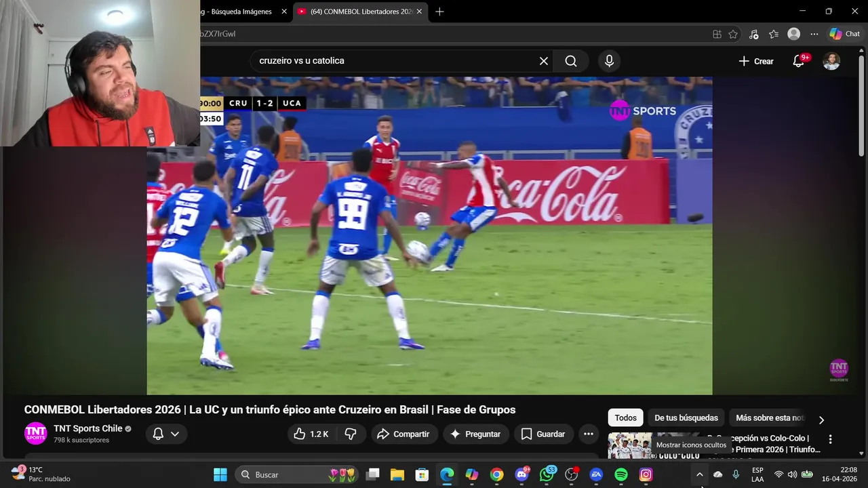Open Task View on the taskbar
Viewport: 868px width, 488px height.
coord(373,474)
